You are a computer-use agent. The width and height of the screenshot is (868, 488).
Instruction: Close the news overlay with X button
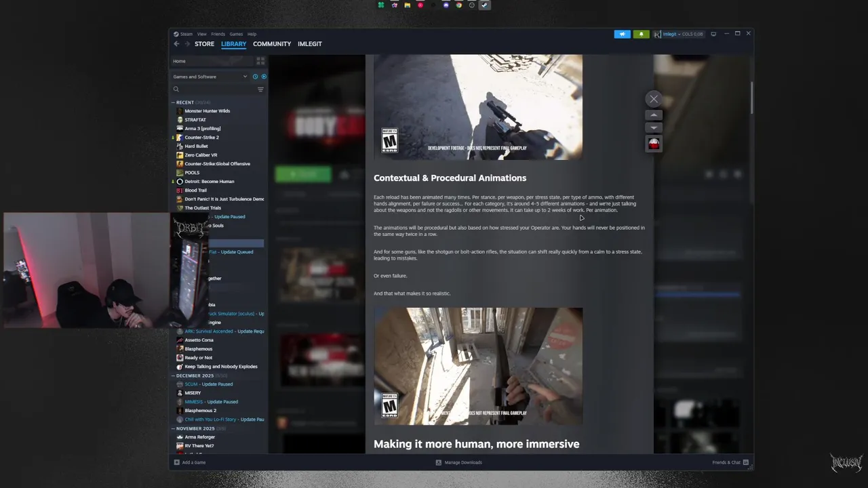(x=654, y=99)
